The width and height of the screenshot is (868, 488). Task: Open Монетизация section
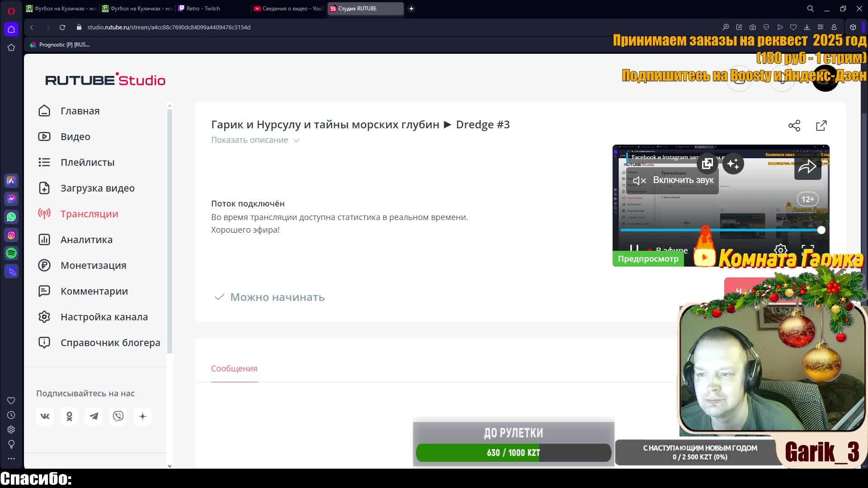[x=93, y=265]
